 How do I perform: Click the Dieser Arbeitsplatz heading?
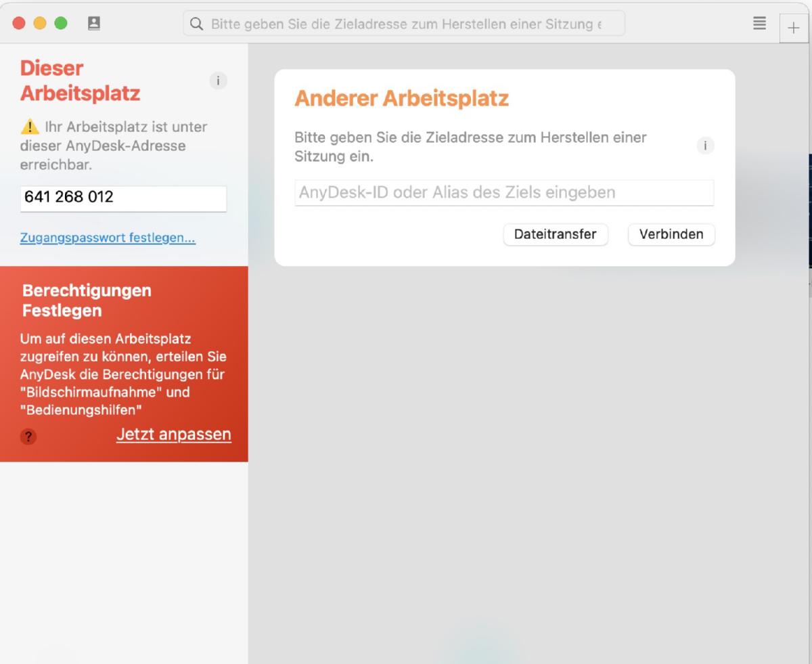coord(80,81)
